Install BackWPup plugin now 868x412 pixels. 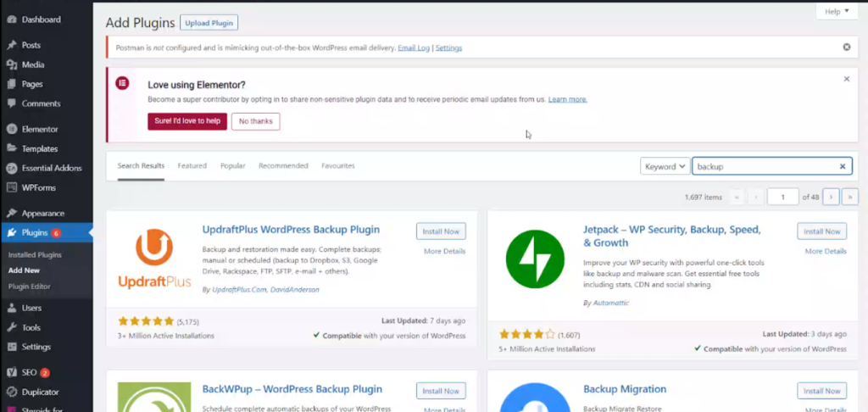tap(441, 391)
